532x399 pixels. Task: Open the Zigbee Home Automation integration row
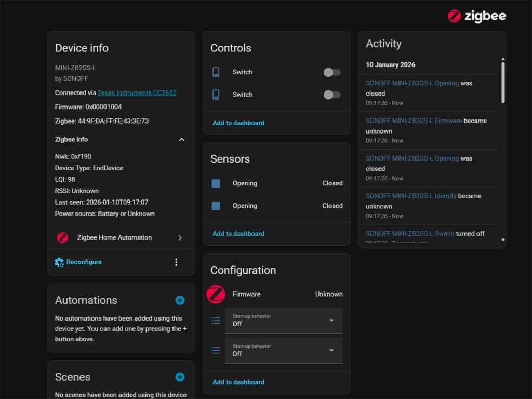tap(121, 237)
